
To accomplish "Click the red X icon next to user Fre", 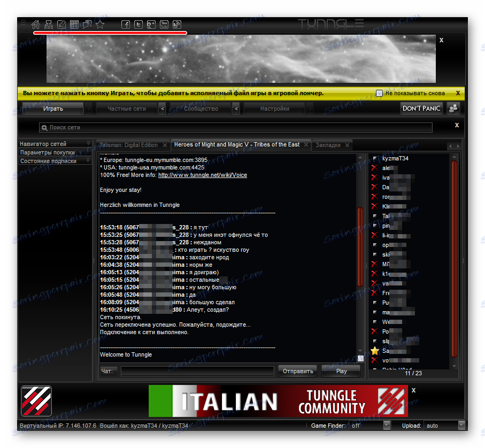I will point(374,293).
